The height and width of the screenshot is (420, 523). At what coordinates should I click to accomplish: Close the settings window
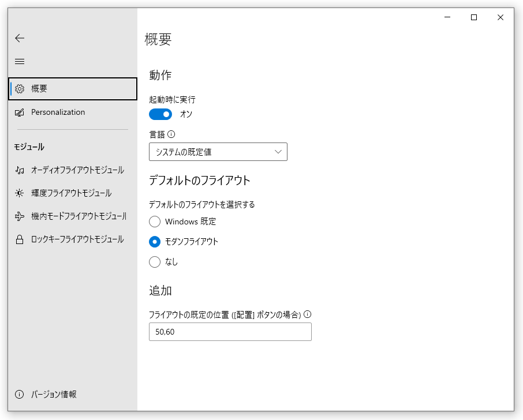click(x=500, y=17)
